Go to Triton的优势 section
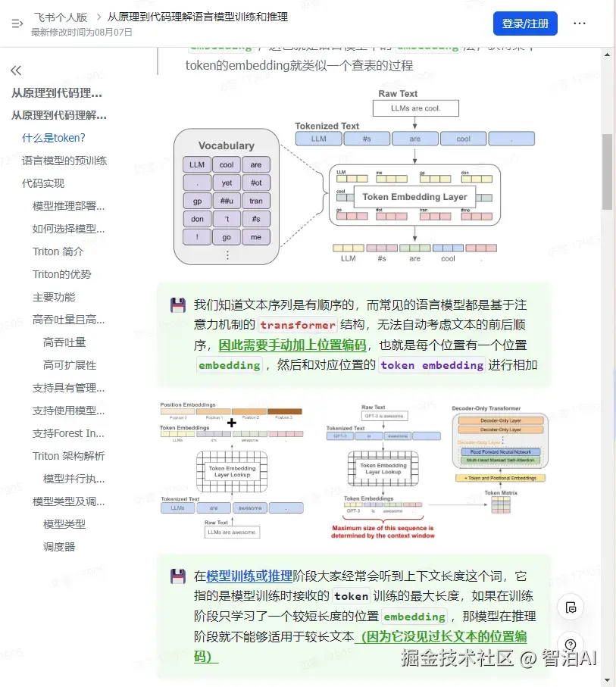 click(62, 275)
